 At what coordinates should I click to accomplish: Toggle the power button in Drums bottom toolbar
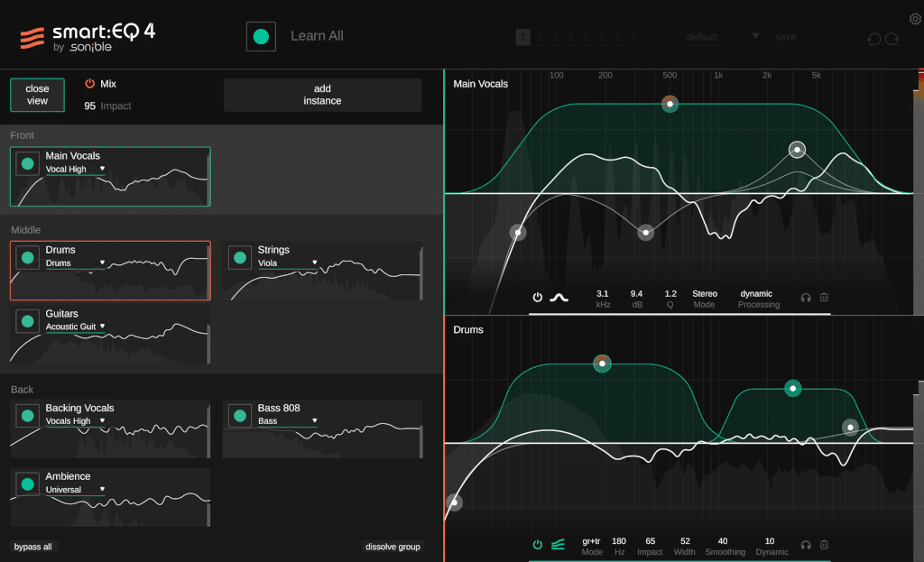coord(539,544)
